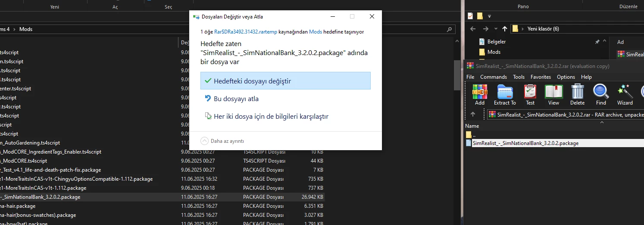Click the Rar$DRa3492.31432.rartemp source link
Screen dimensions: 644x225
point(246,32)
